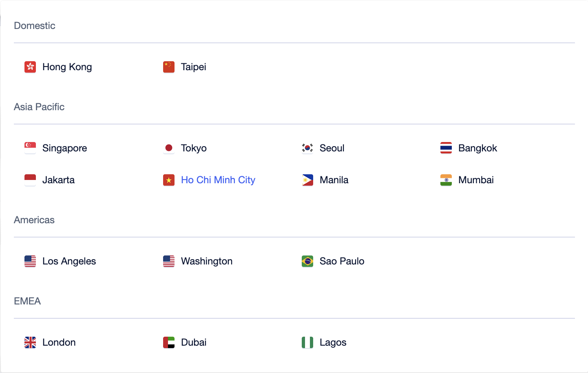Click the Hong Kong flag icon

[30, 67]
